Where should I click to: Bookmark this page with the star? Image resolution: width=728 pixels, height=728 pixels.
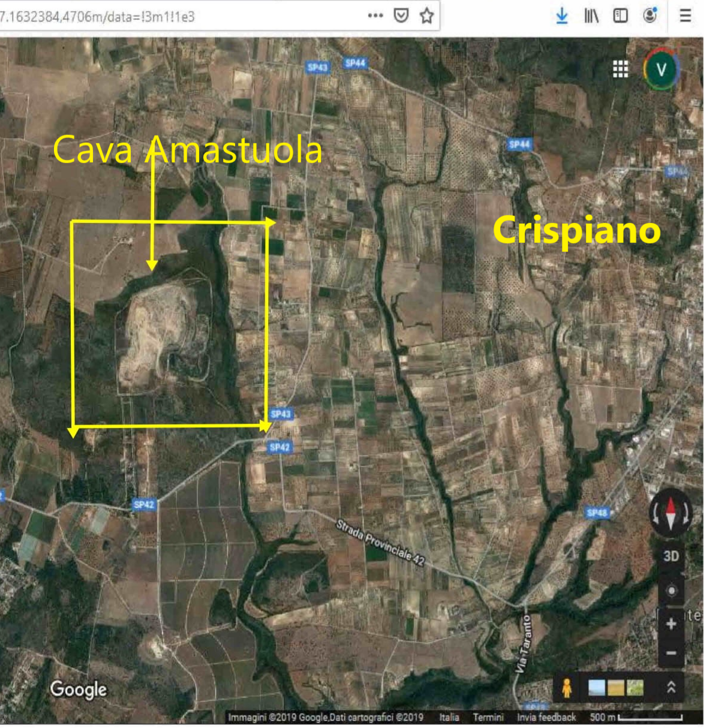coord(426,16)
